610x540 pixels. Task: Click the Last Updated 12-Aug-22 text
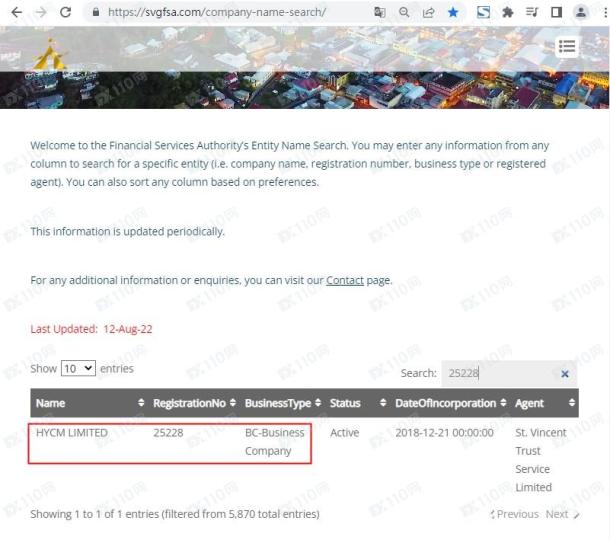click(x=91, y=329)
